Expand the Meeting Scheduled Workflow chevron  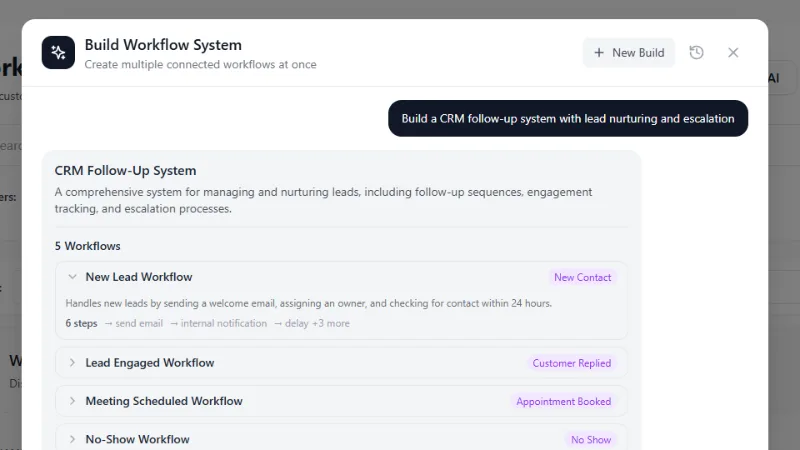click(72, 401)
